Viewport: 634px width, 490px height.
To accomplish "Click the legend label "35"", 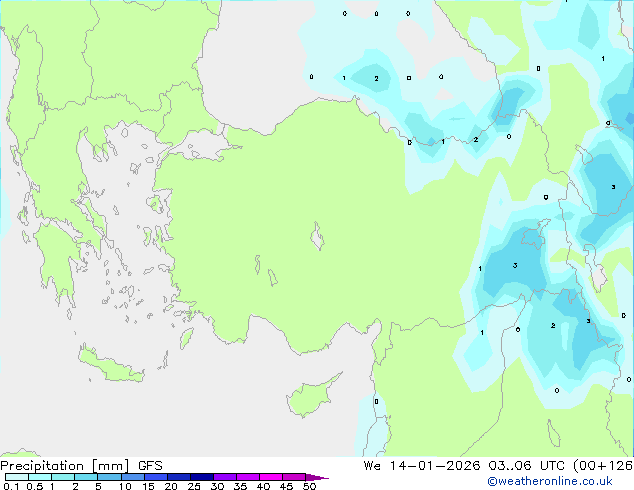I will click(x=240, y=486).
